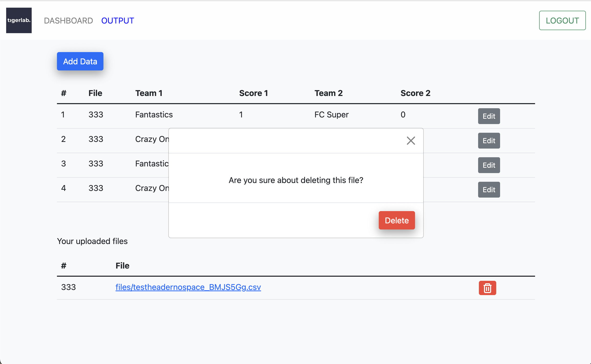
Task: Close the delete confirmation dialog
Action: click(x=411, y=141)
